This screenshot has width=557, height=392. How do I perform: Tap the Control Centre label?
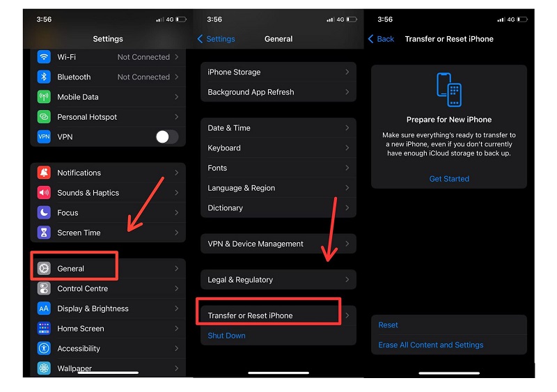(82, 288)
